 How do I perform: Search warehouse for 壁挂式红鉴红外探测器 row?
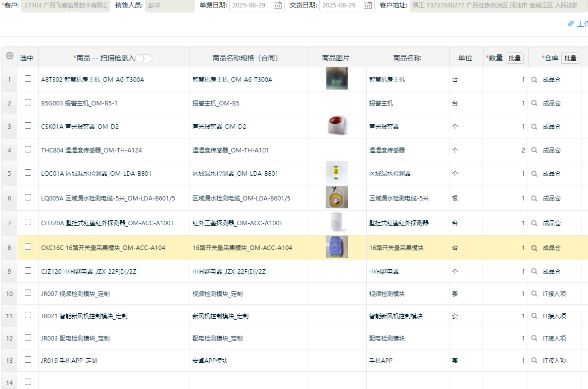tap(535, 223)
